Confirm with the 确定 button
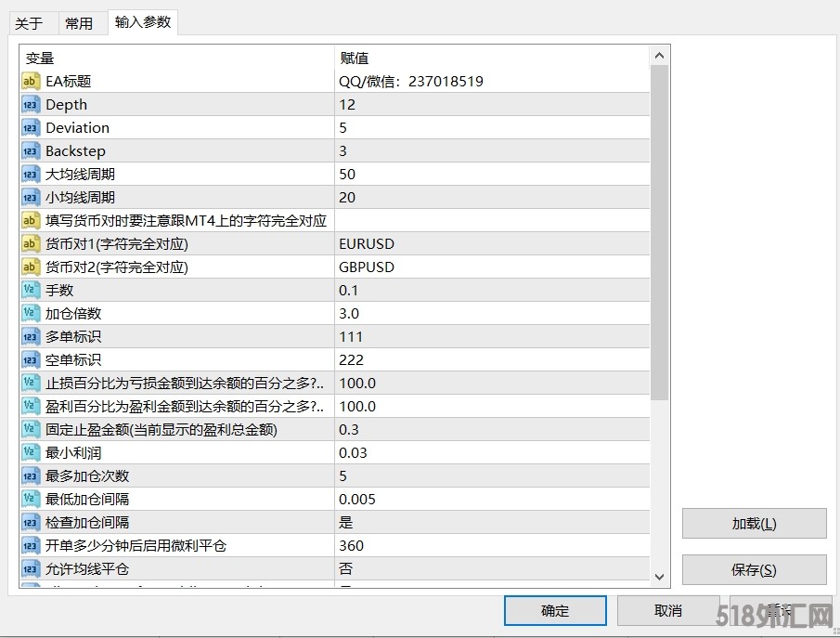 coord(555,611)
